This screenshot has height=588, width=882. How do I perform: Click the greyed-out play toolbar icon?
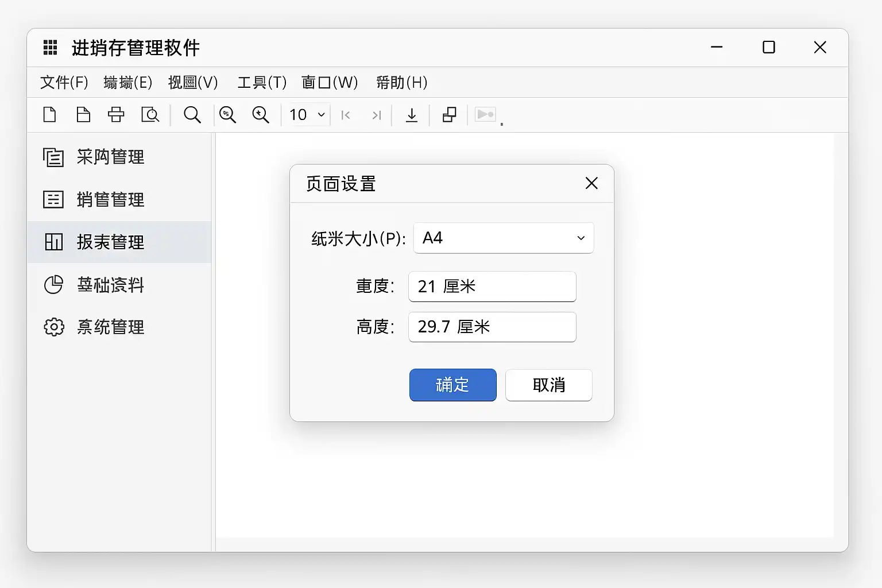pyautogui.click(x=485, y=114)
